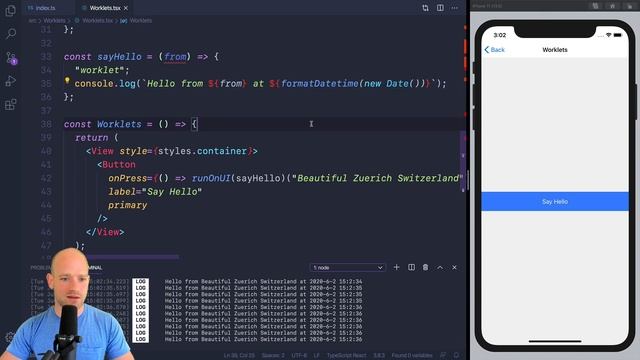Viewport: 640px width, 360px height.
Task: Click the line/column indicator in status bar
Action: click(239, 356)
